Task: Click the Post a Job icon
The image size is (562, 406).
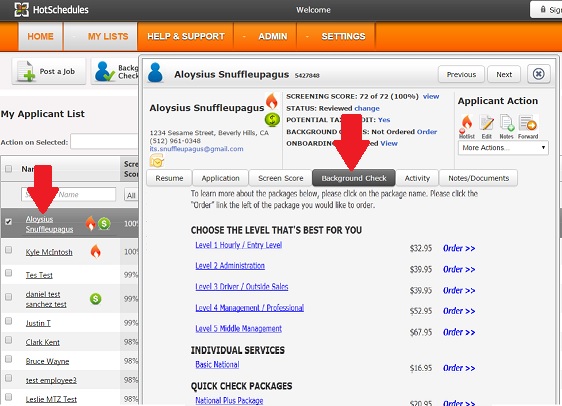Action: coord(26,71)
